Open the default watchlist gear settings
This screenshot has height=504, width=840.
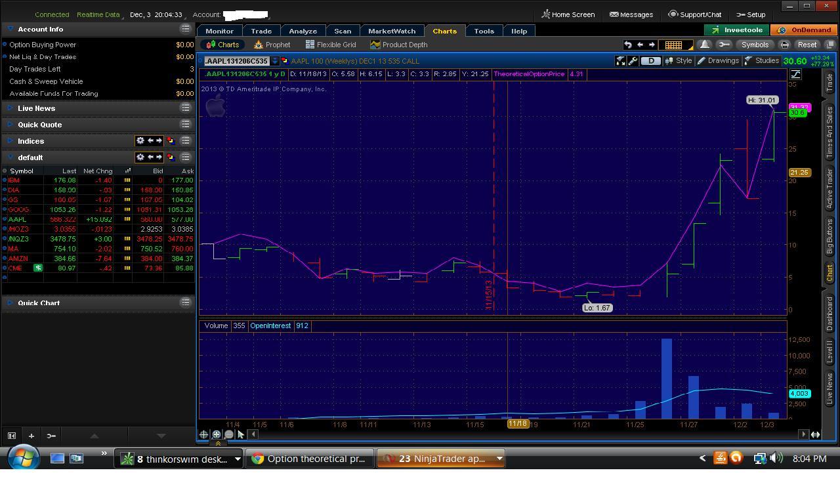point(140,157)
